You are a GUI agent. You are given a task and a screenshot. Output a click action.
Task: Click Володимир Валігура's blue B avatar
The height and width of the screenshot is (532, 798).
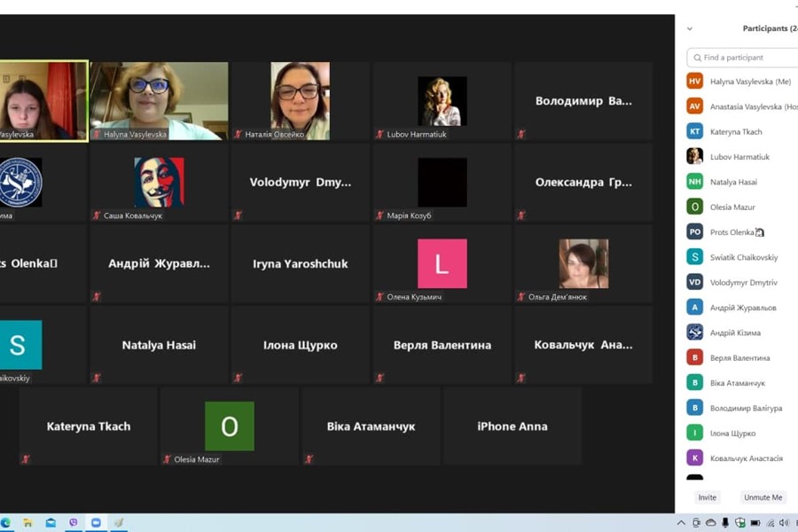point(694,407)
